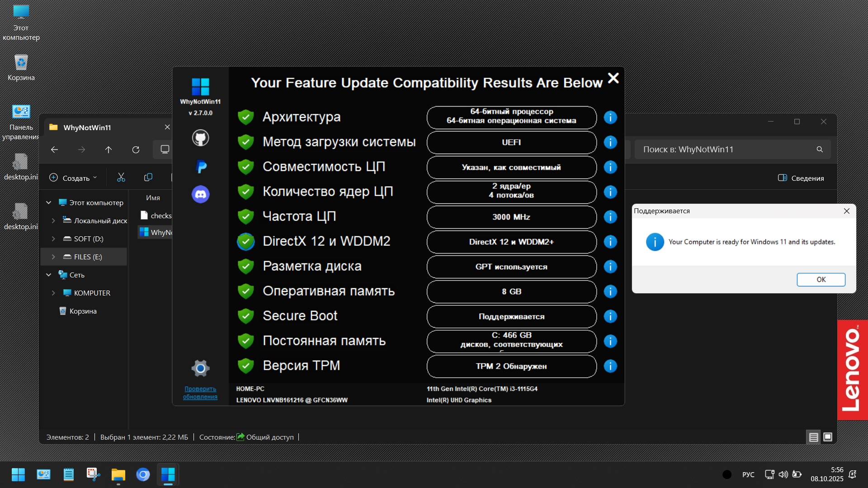This screenshot has height=488, width=868.
Task: Toggle the Сведения details pane
Action: [801, 178]
